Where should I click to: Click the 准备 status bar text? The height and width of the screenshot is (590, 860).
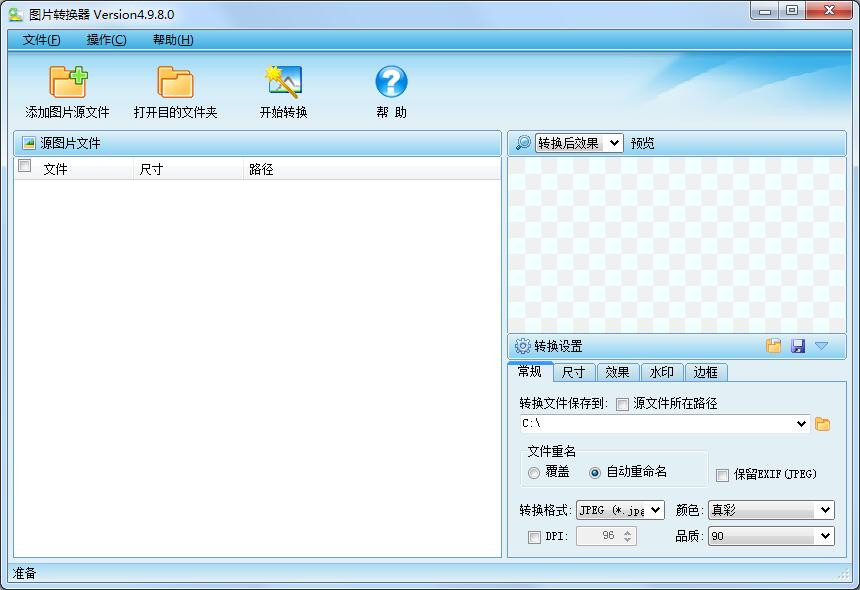coord(24,574)
